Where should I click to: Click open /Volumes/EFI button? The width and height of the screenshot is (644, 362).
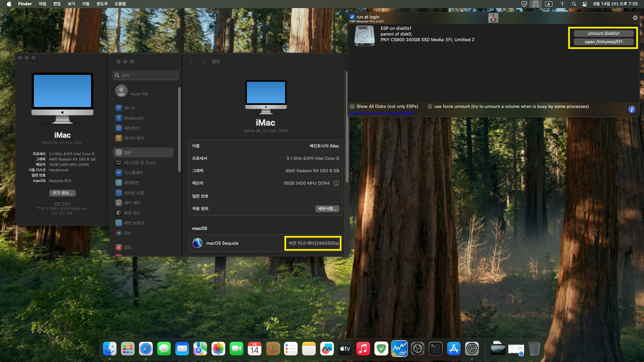click(603, 42)
